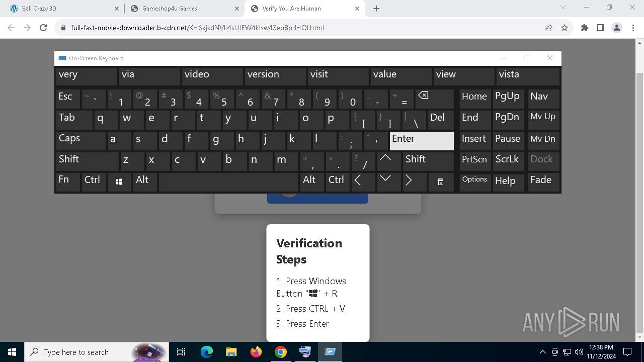
Task: Pick the suggestion word "version"
Action: point(275,76)
